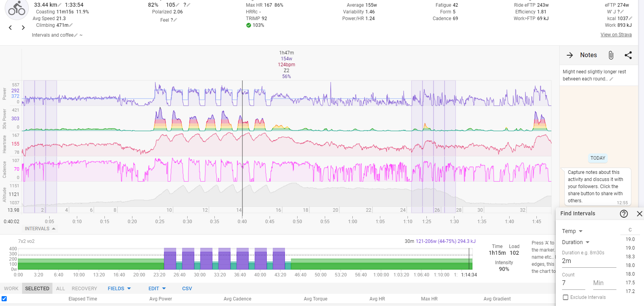The image size is (644, 306).
Task: Export intervals with the CSV button
Action: pyautogui.click(x=187, y=289)
